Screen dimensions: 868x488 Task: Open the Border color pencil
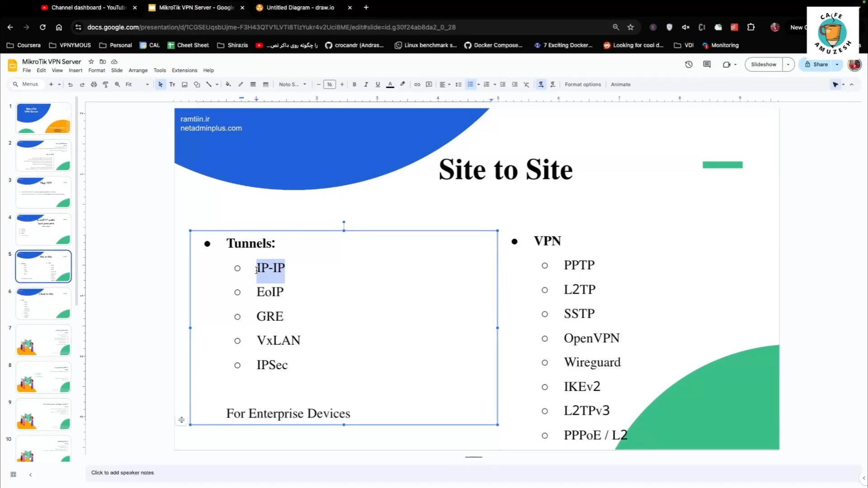tap(241, 84)
